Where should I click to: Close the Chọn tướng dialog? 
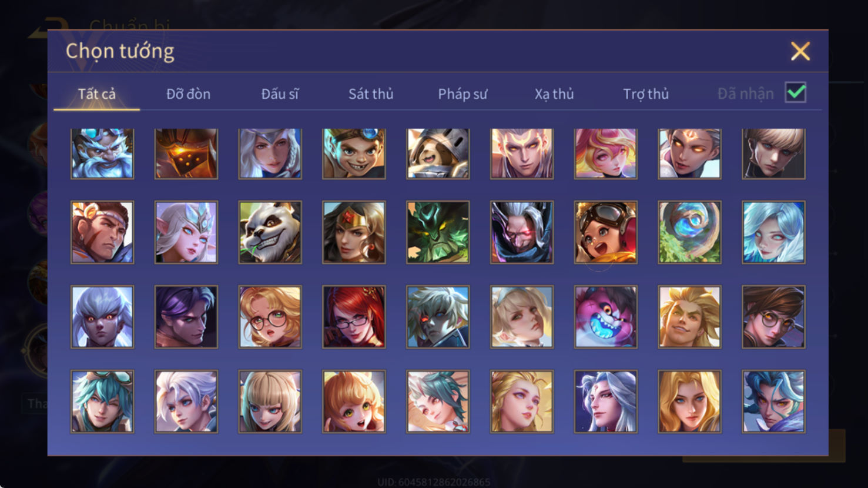coord(800,51)
